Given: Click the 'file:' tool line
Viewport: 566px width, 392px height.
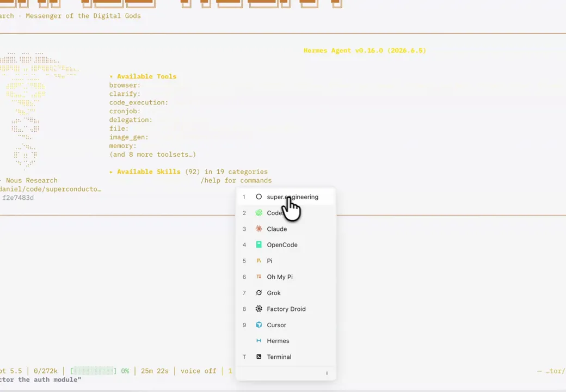Looking at the screenshot, I should [x=119, y=128].
